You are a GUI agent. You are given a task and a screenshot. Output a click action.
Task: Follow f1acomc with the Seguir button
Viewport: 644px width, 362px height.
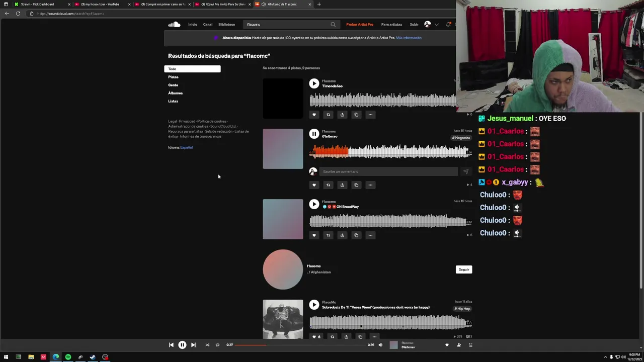pos(464,269)
